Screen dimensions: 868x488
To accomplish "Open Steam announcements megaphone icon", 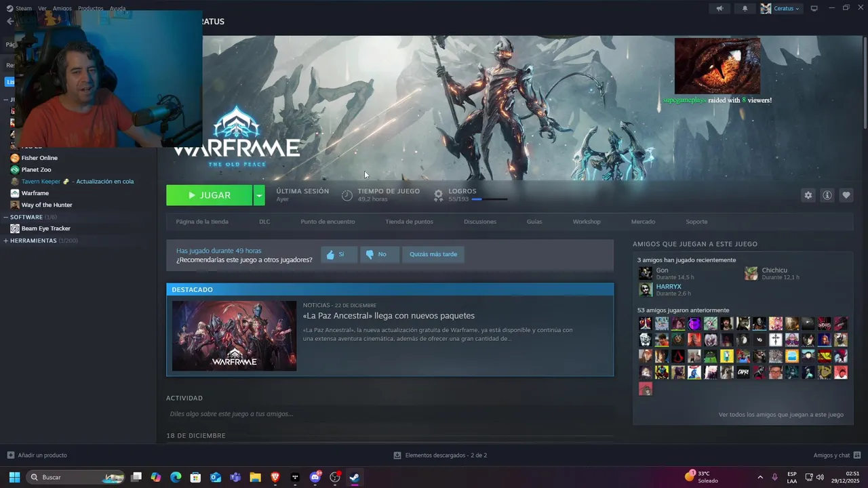I will coord(719,8).
